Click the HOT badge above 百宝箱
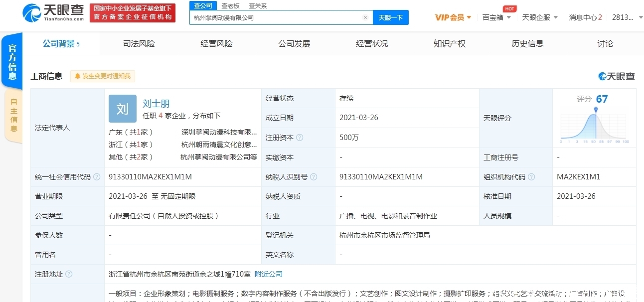The width and height of the screenshot is (644, 302). tap(509, 8)
